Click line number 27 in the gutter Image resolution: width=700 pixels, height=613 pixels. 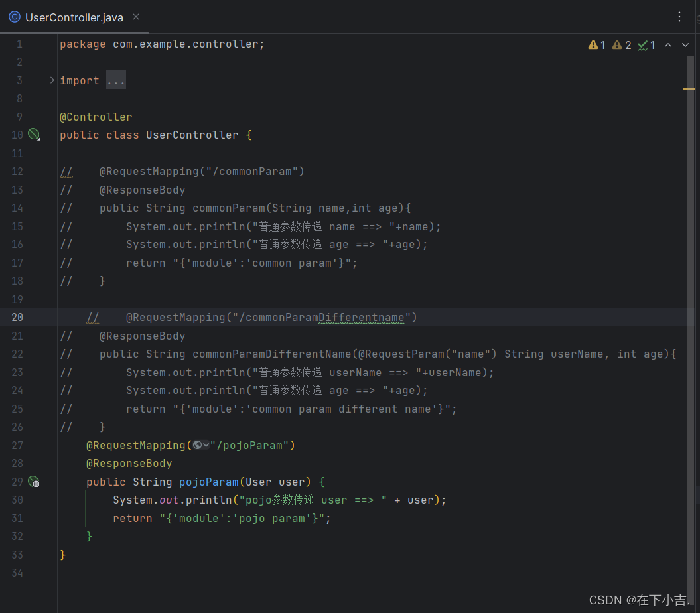(x=17, y=445)
